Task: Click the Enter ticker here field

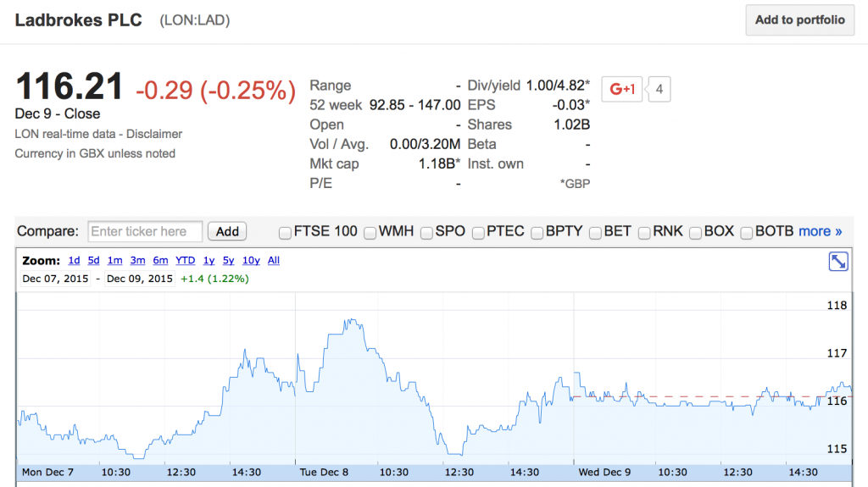Action: click(145, 231)
